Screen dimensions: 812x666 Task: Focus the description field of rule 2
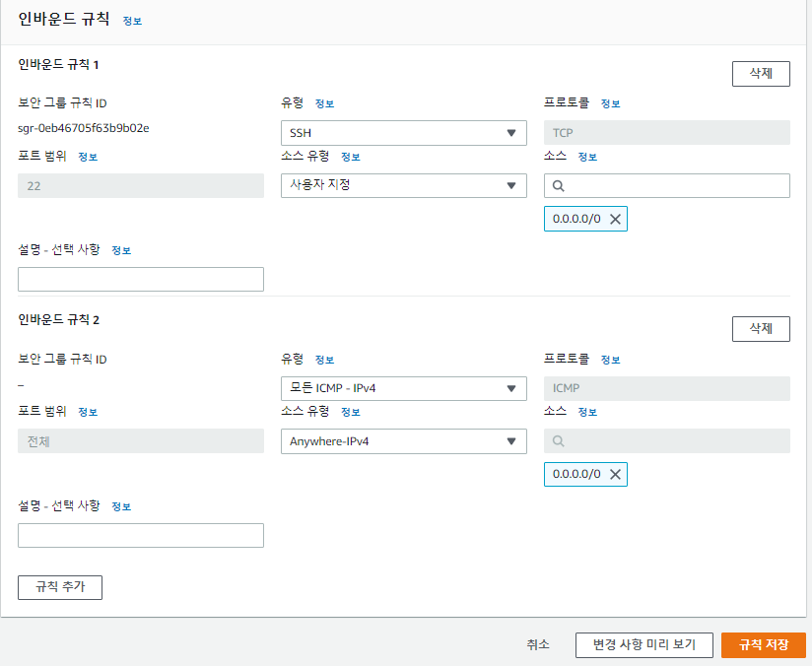click(x=141, y=536)
